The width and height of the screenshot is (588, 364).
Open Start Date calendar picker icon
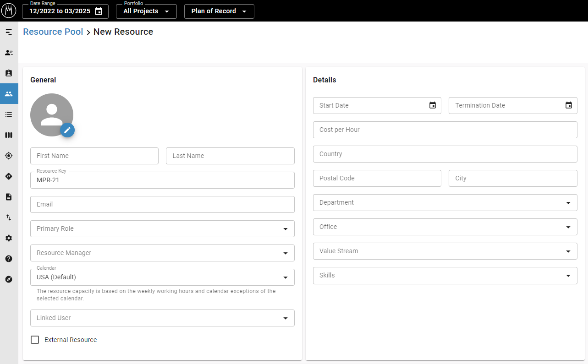432,105
